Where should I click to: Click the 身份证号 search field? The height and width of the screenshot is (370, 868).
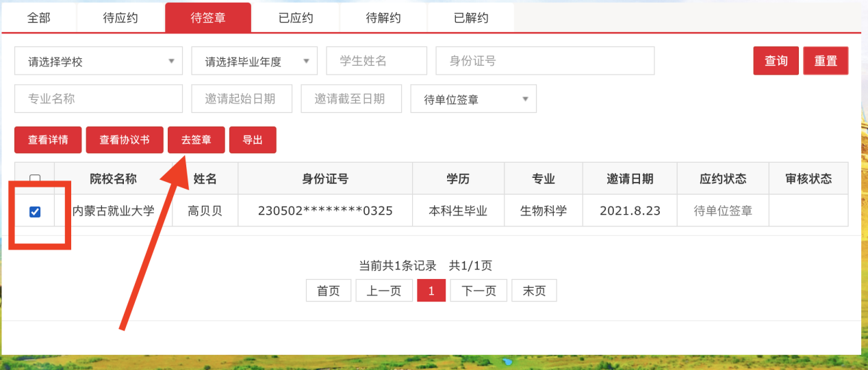tap(545, 61)
